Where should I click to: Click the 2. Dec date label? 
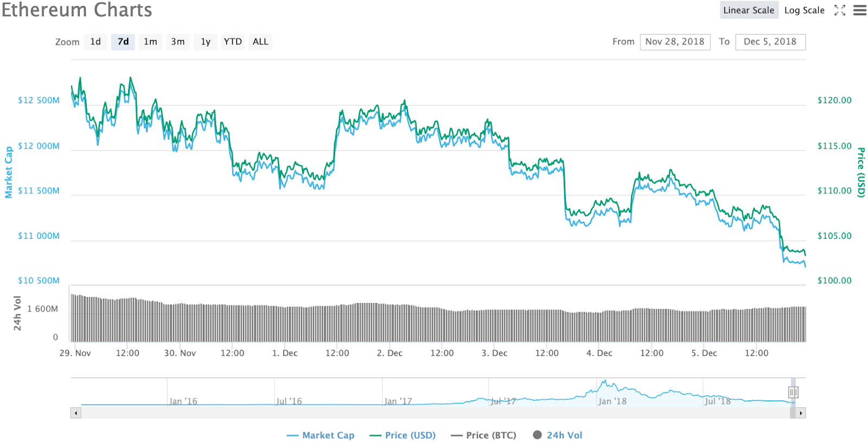[x=390, y=353]
